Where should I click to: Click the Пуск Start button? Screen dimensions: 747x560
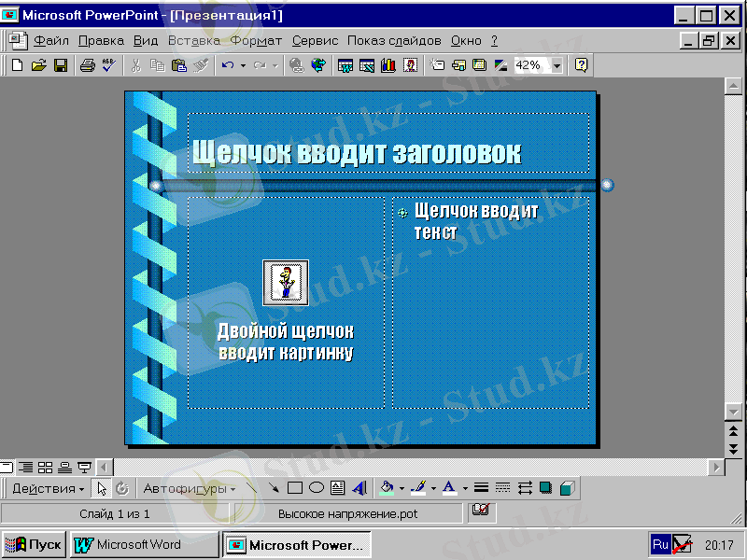pos(33,545)
